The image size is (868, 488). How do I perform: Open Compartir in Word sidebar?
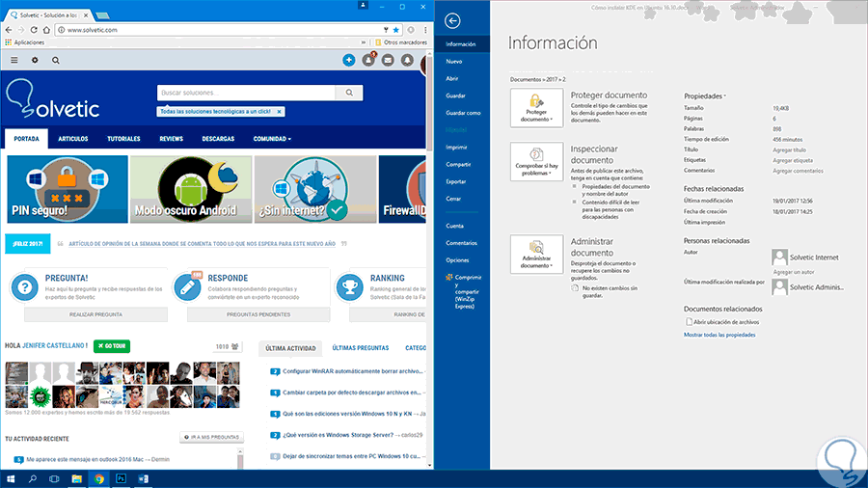458,164
